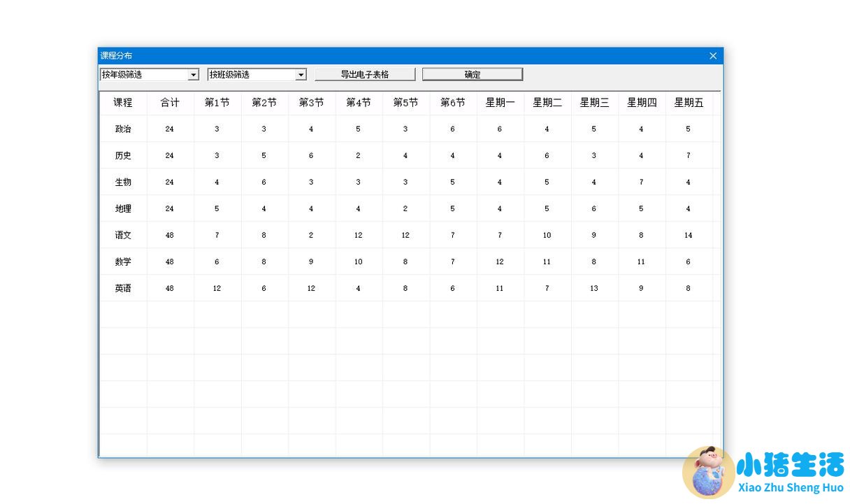850x504 pixels.
Task: Click the 合计 value in 政治 row
Action: point(170,129)
